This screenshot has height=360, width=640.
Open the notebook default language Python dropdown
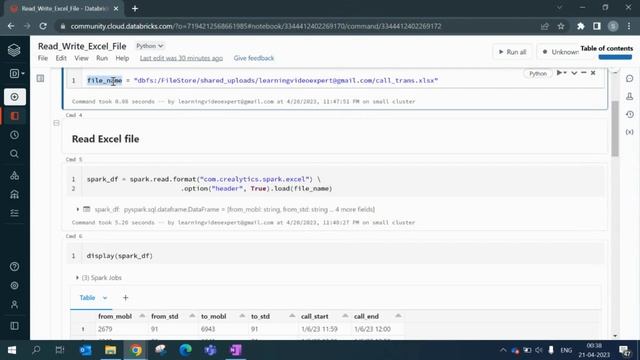(x=149, y=46)
